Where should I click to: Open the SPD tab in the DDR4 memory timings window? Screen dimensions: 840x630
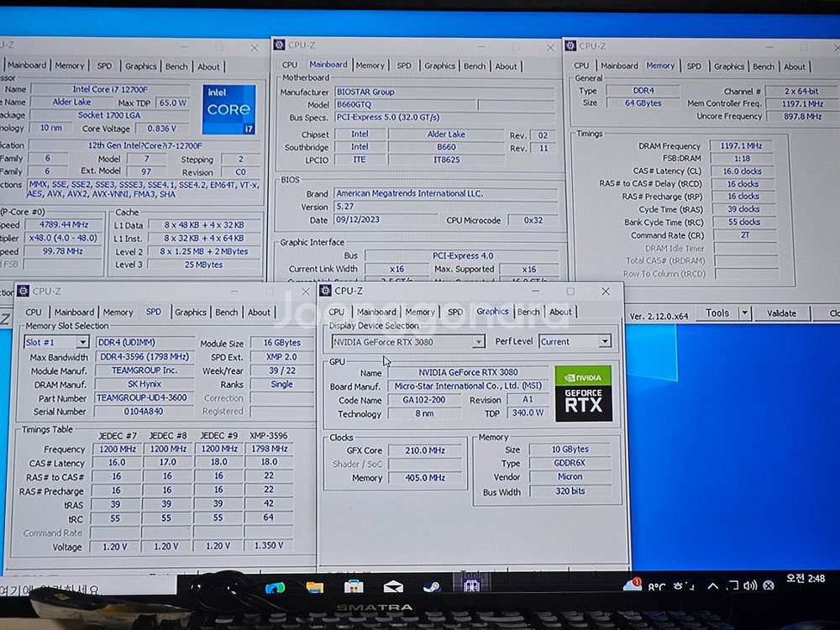[x=694, y=66]
